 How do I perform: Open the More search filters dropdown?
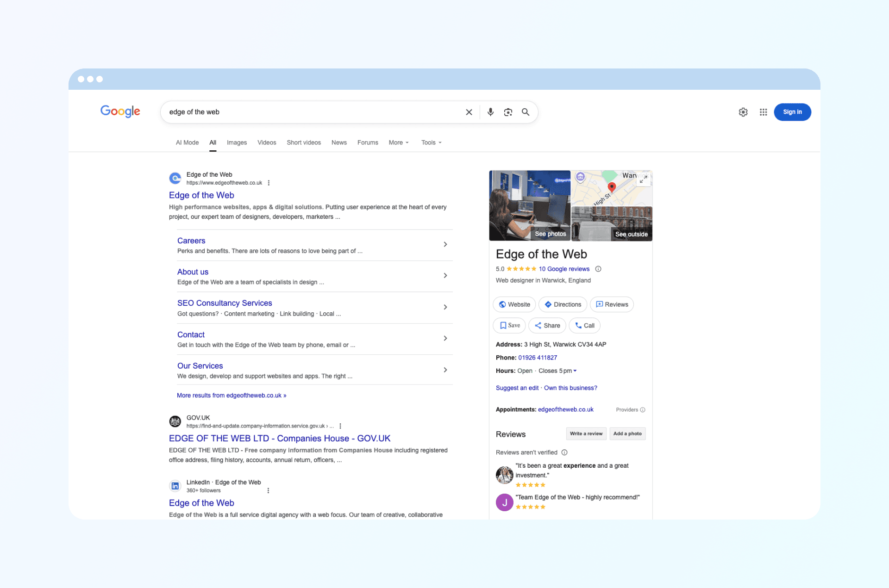tap(399, 142)
